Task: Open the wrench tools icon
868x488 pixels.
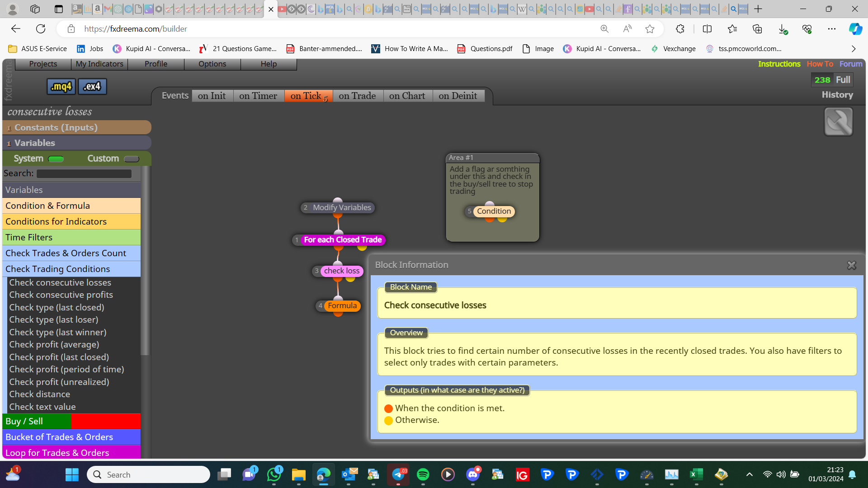Action: (x=838, y=122)
